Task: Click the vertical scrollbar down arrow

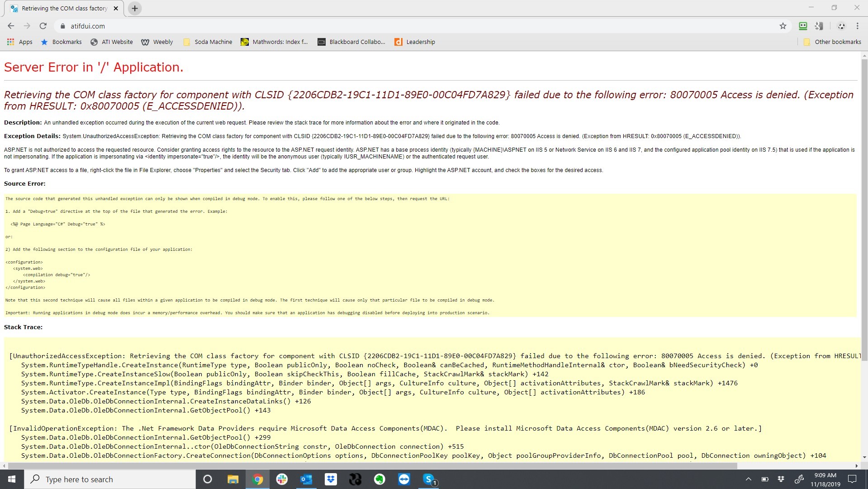Action: pos(864,457)
